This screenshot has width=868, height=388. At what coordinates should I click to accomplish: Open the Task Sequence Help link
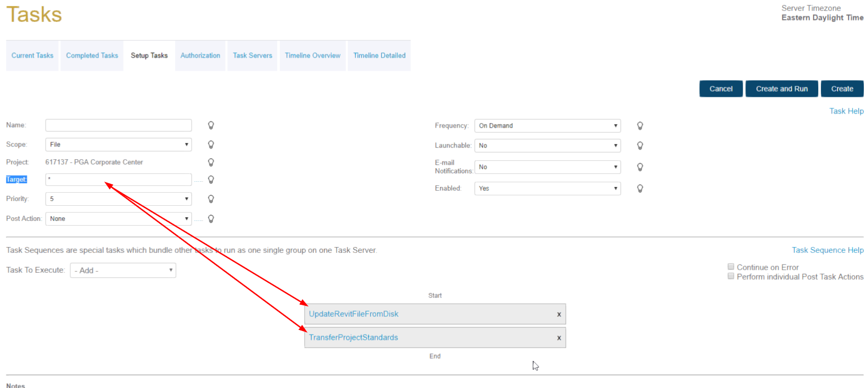point(827,250)
